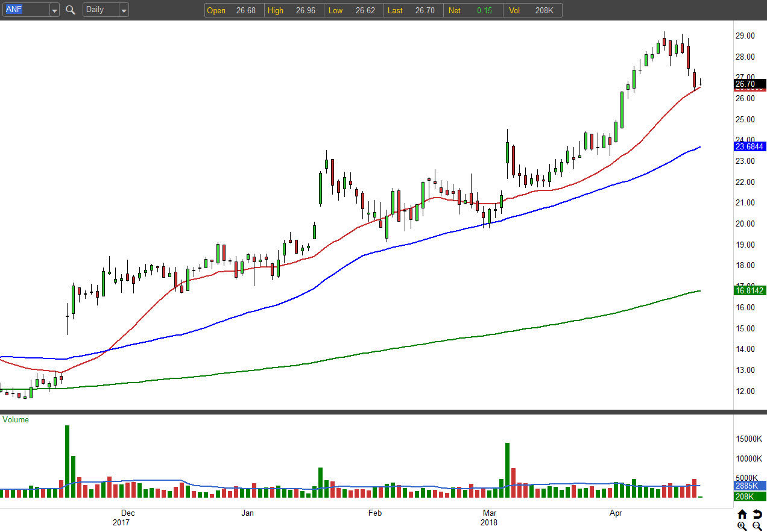
Task: Click the Feb date axis label
Action: click(375, 513)
